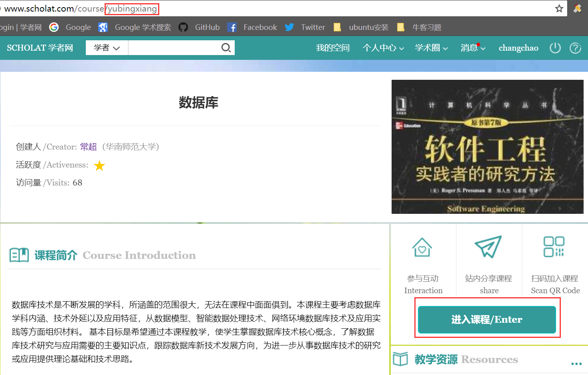The width and height of the screenshot is (588, 375).
Task: Go to 我的空间 in navigation
Action: click(x=333, y=48)
